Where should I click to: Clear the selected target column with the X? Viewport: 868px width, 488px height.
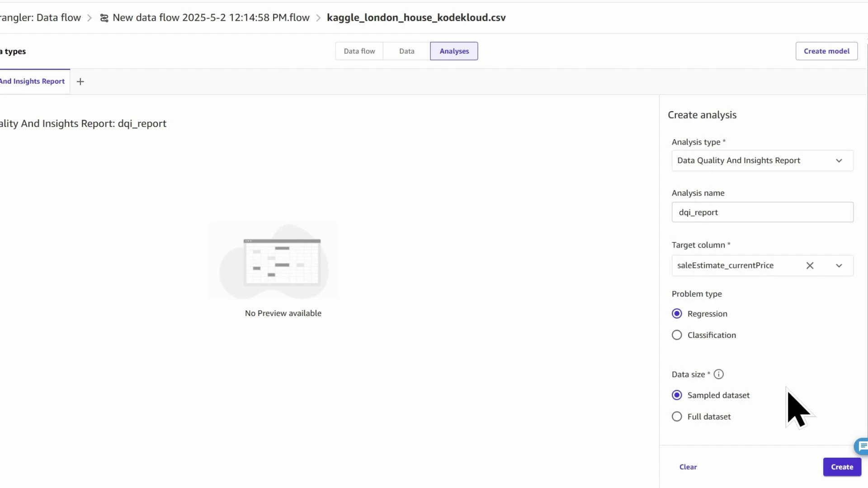[x=810, y=266]
